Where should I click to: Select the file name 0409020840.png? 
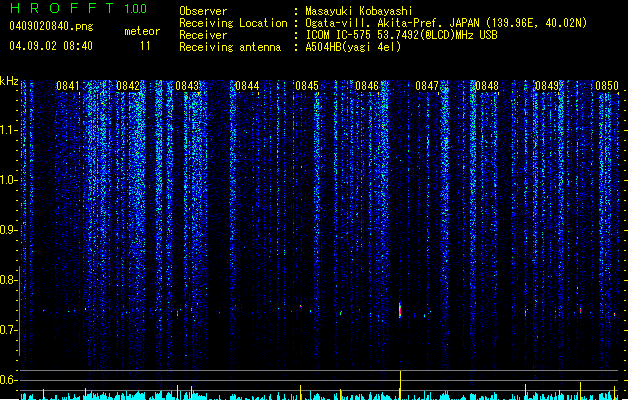(x=51, y=26)
